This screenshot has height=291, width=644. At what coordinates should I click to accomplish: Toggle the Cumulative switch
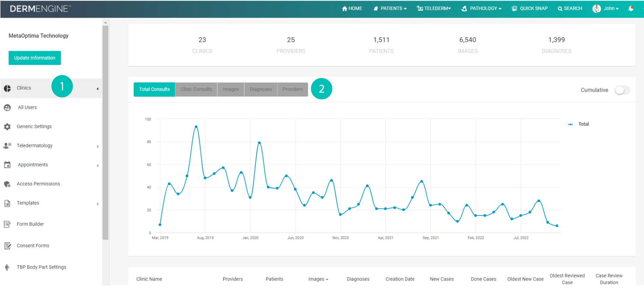pyautogui.click(x=622, y=90)
